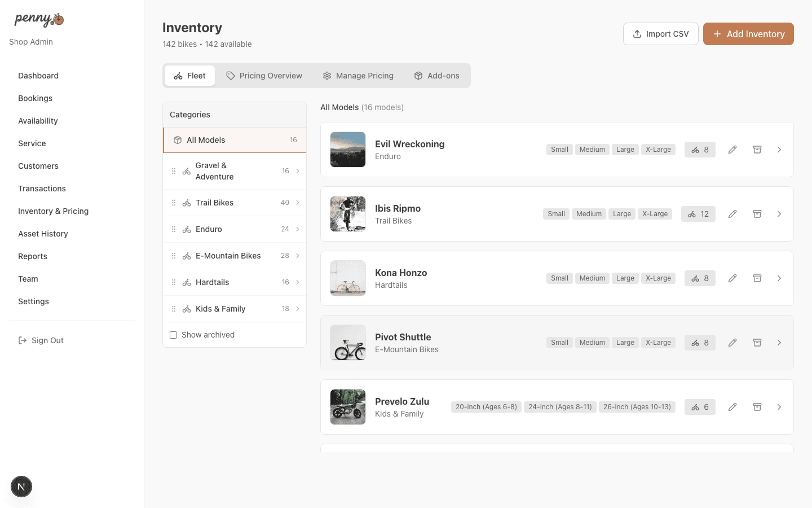The width and height of the screenshot is (812, 508).
Task: Enable the Show archived checkbox
Action: tap(173, 335)
